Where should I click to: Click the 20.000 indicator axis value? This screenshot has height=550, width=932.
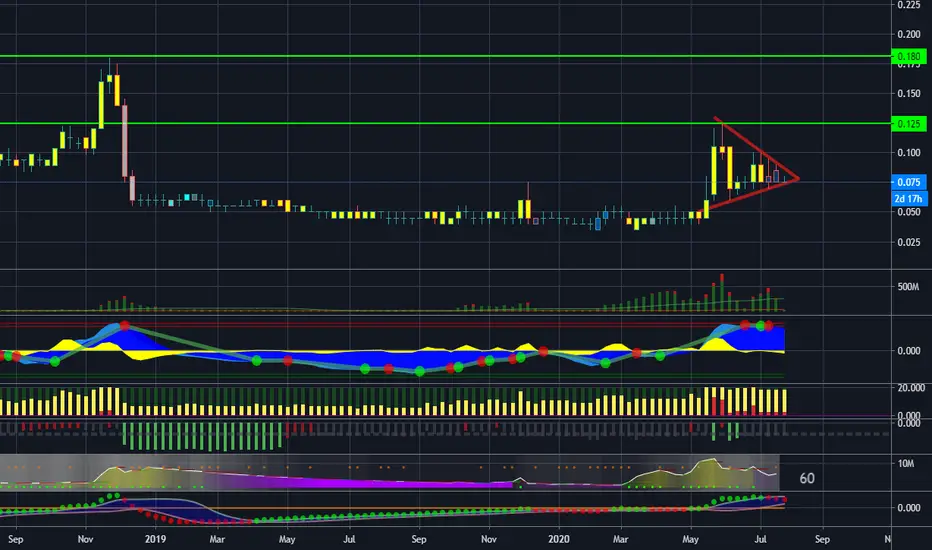click(x=911, y=388)
